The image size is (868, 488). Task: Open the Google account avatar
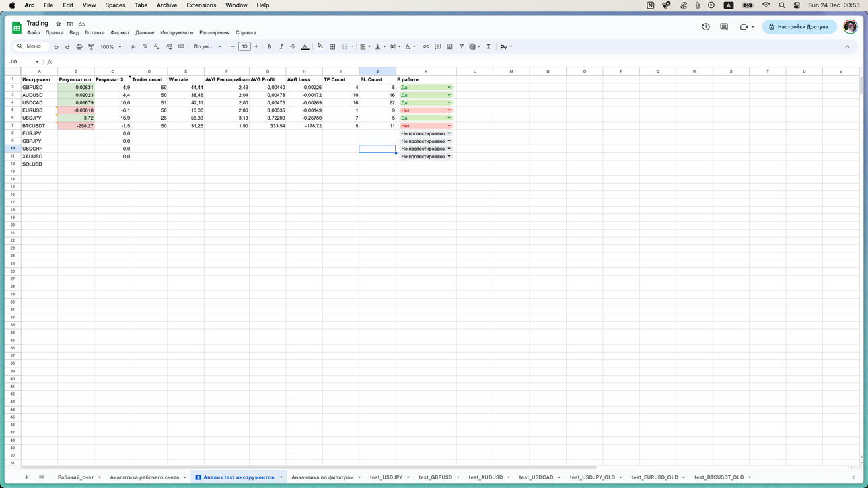coord(851,27)
